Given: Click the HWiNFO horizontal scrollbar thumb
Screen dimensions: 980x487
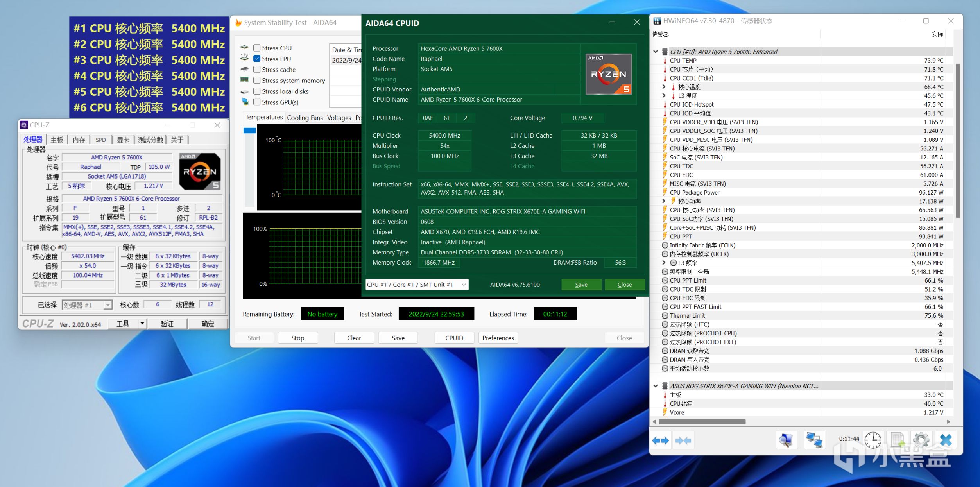Looking at the screenshot, I should pos(702,422).
